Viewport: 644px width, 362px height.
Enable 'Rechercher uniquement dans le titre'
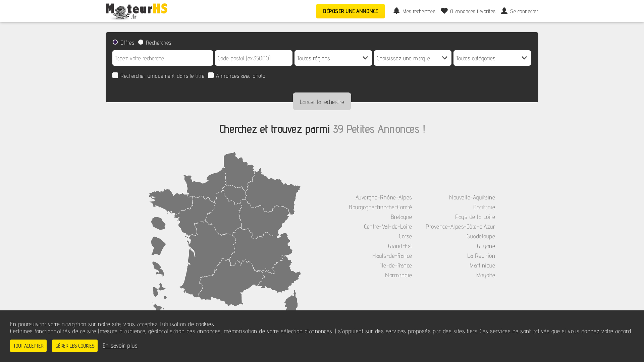coord(115,75)
